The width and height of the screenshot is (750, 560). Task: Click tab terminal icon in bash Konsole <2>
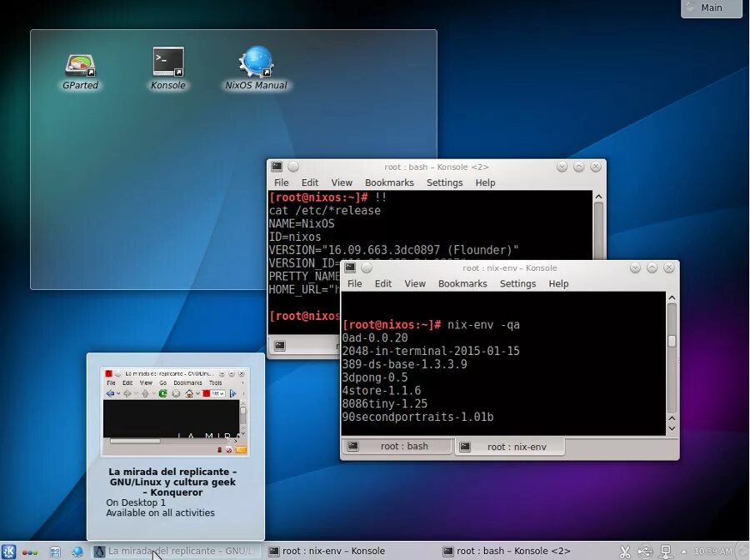point(280,345)
